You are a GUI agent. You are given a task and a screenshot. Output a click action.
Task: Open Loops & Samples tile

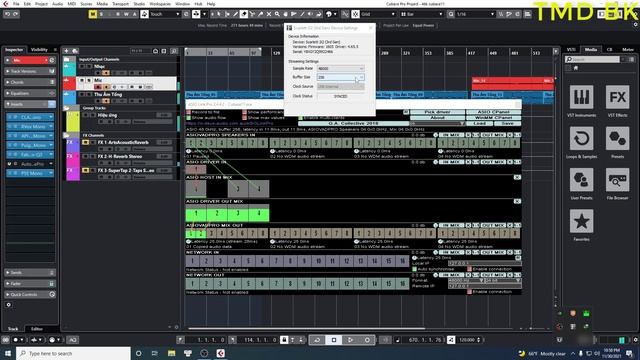pyautogui.click(x=581, y=138)
